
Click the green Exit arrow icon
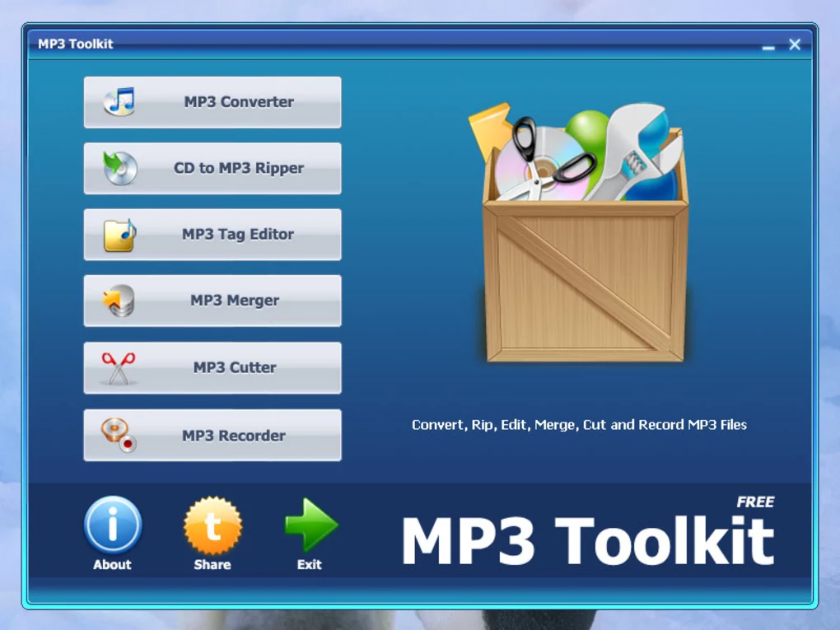[310, 525]
